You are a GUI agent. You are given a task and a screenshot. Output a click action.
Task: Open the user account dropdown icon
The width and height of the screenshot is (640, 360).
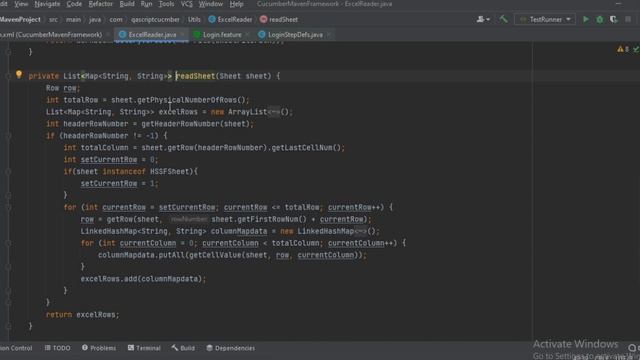(x=483, y=19)
